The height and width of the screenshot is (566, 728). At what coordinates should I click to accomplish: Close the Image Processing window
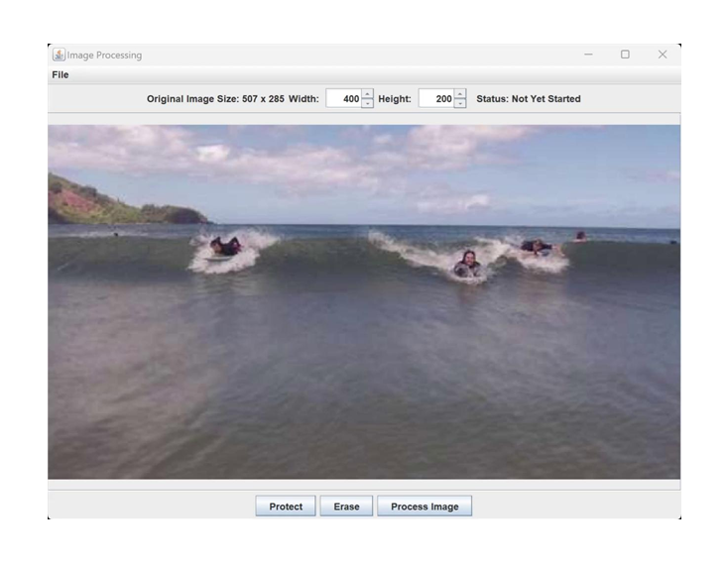pyautogui.click(x=663, y=56)
